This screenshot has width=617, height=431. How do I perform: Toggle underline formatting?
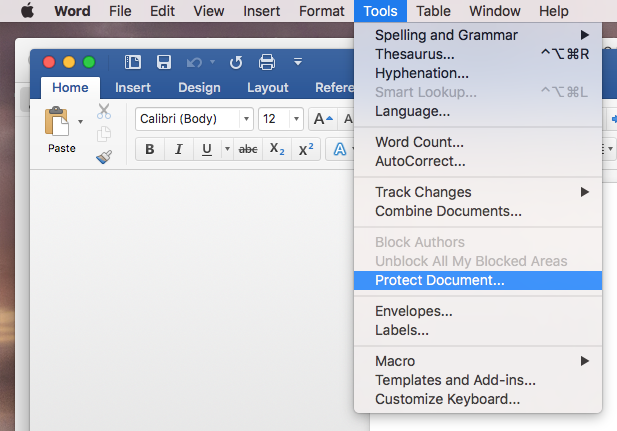(207, 149)
